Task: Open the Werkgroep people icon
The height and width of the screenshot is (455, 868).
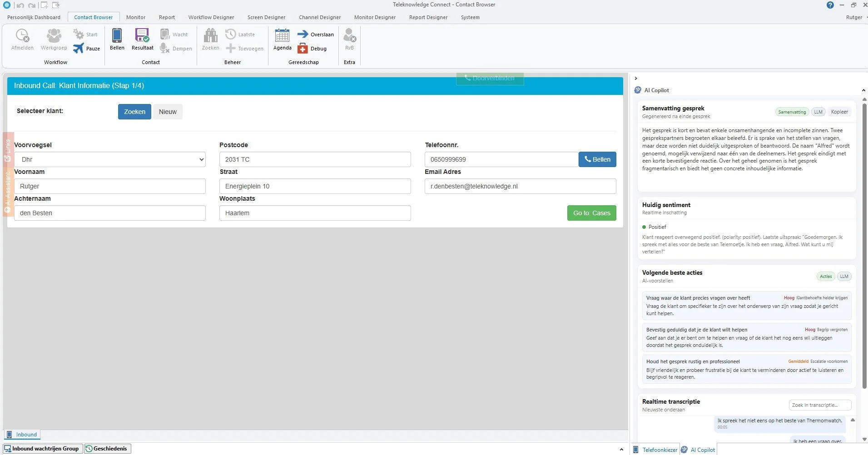Action: (x=54, y=35)
